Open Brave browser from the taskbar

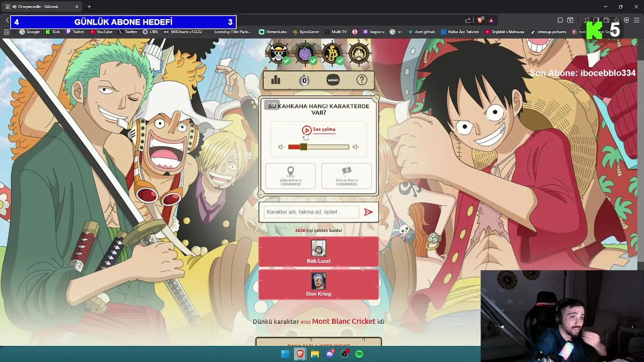[300, 354]
